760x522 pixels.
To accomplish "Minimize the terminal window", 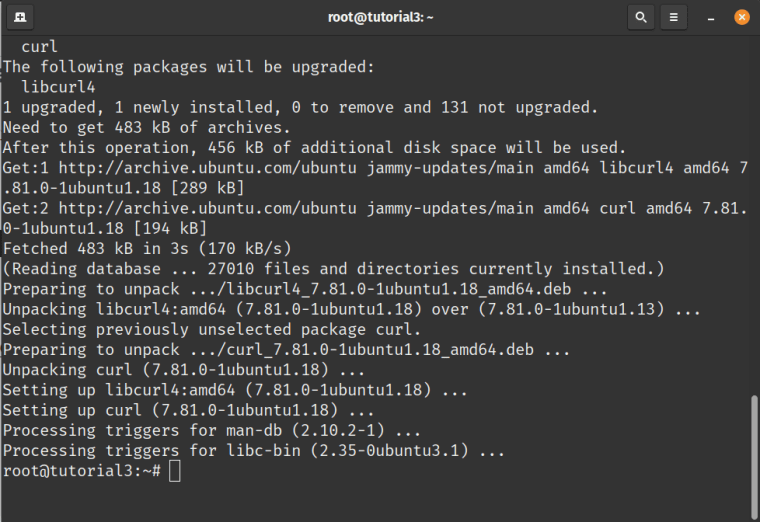I will pyautogui.click(x=711, y=17).
